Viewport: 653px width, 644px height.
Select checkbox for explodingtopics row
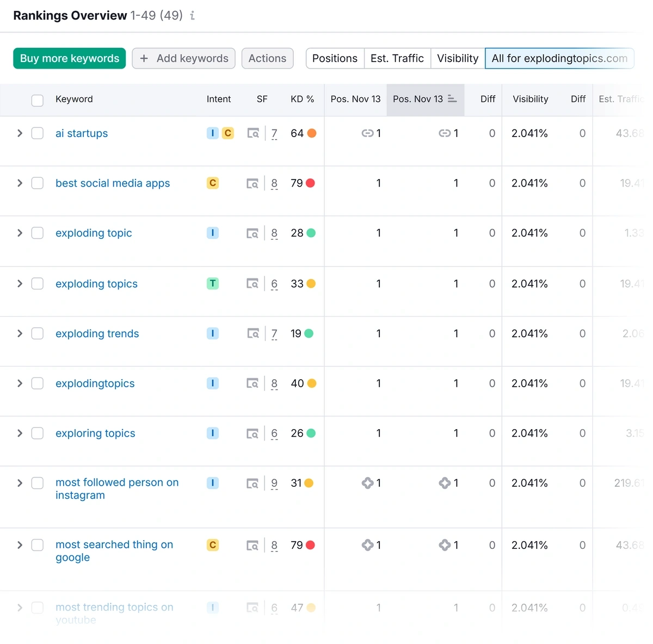point(38,383)
